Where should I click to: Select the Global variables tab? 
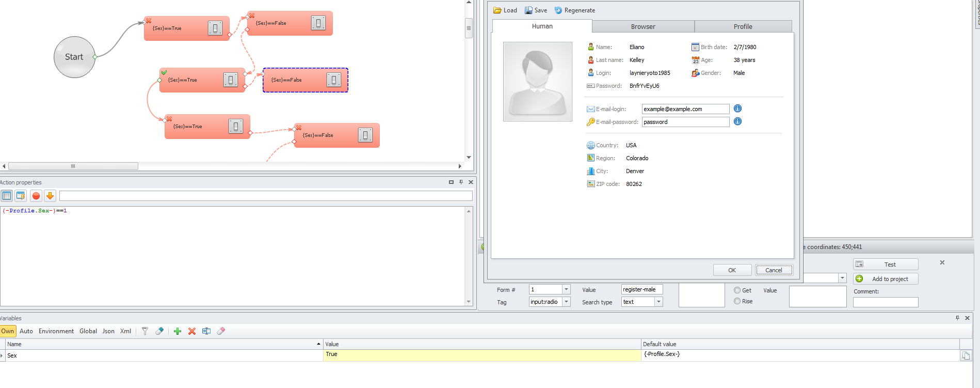click(x=88, y=331)
